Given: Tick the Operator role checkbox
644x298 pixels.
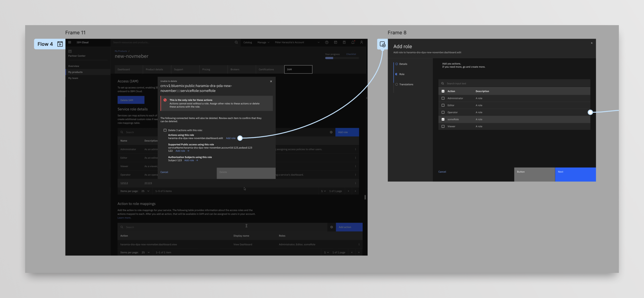Looking at the screenshot, I should pos(443,112).
